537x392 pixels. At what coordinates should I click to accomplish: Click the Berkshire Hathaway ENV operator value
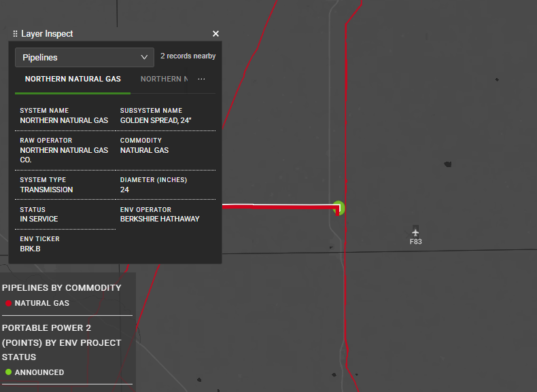[x=160, y=219]
